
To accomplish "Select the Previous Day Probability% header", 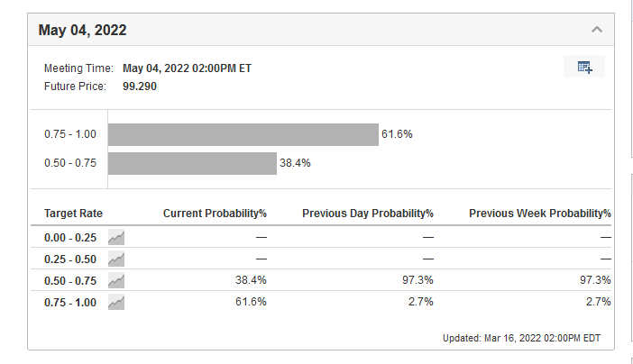I will point(367,214).
